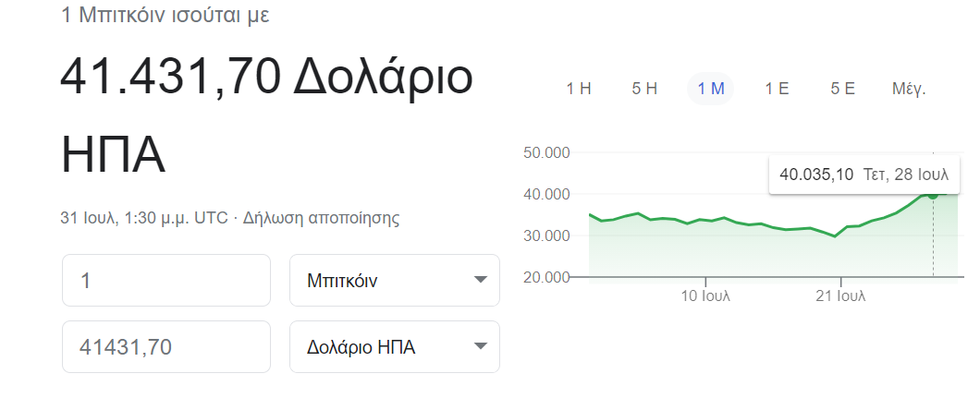Click the green data point on chart
The width and height of the screenshot is (980, 398).
[x=933, y=195]
